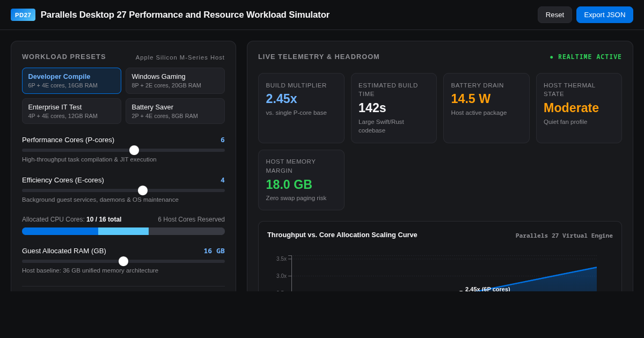Click the 'High-throughput task compilation' description

click(89, 159)
